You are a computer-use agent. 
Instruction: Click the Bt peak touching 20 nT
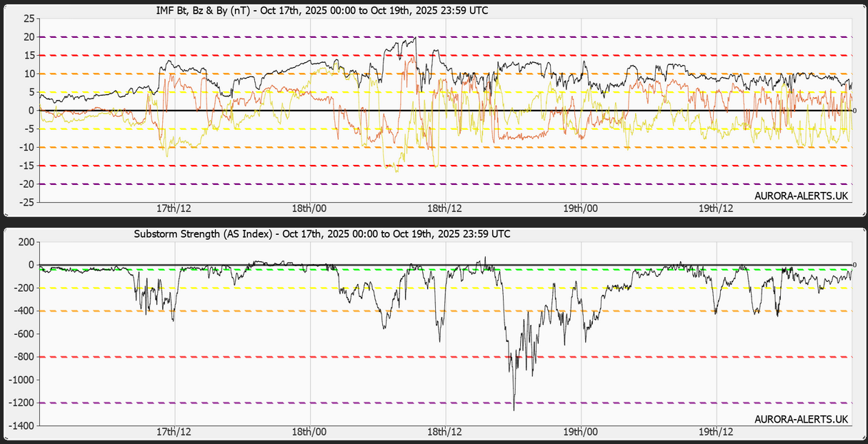[x=414, y=38]
